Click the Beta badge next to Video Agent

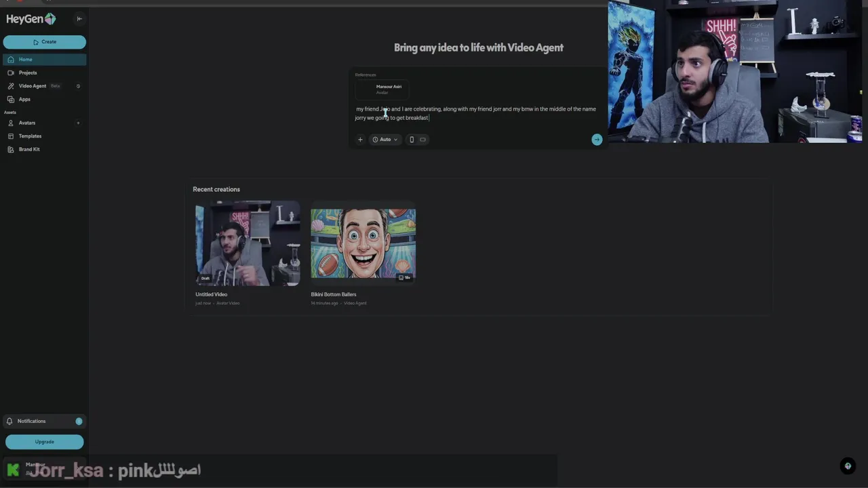[x=56, y=86]
